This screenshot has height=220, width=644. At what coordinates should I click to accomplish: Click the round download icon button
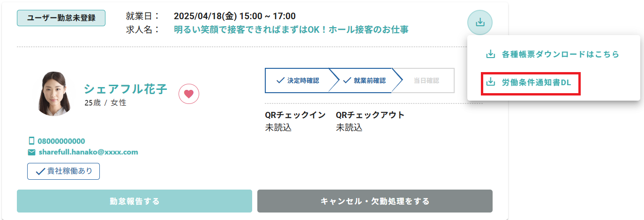pyautogui.click(x=479, y=22)
